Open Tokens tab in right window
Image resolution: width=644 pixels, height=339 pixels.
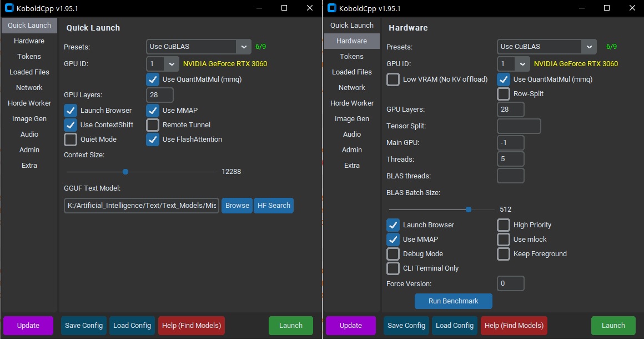[x=352, y=57]
